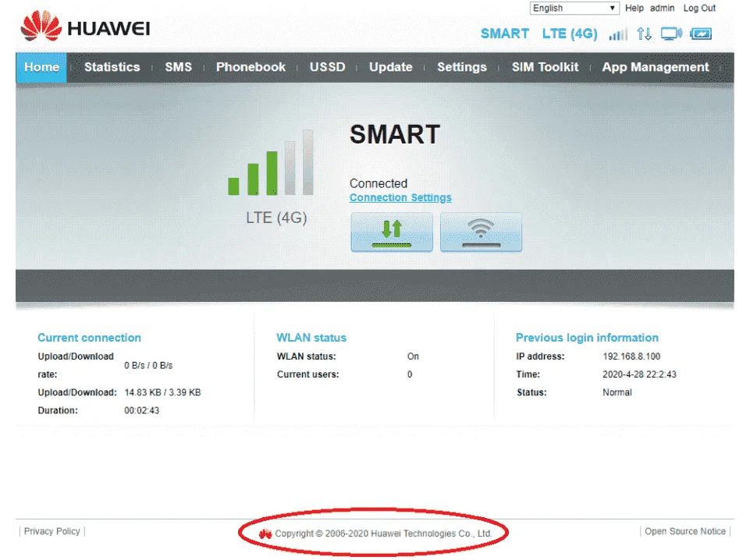Image resolution: width=750 pixels, height=560 pixels.
Task: Open the Phonebook tab
Action: pyautogui.click(x=251, y=67)
